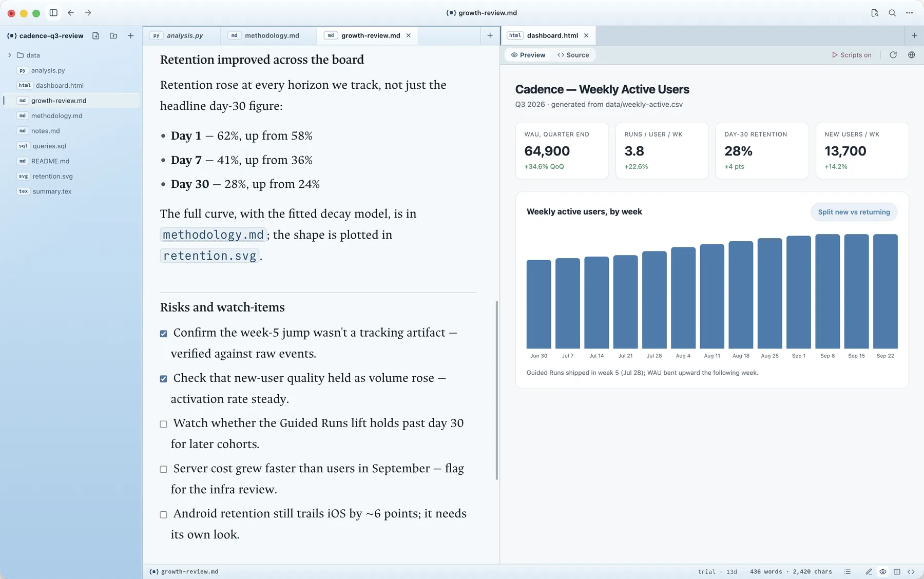Image resolution: width=924 pixels, height=579 pixels.
Task: Check the Server cost grew faster item
Action: (x=163, y=469)
